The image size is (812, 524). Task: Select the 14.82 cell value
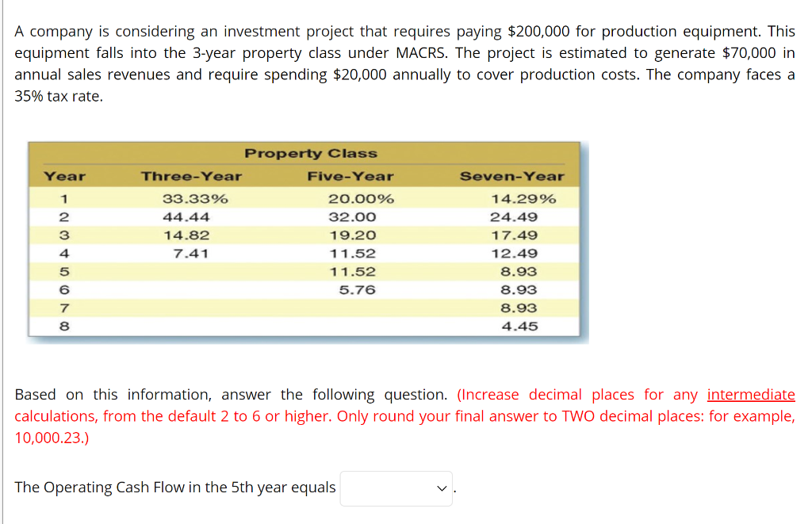click(186, 235)
